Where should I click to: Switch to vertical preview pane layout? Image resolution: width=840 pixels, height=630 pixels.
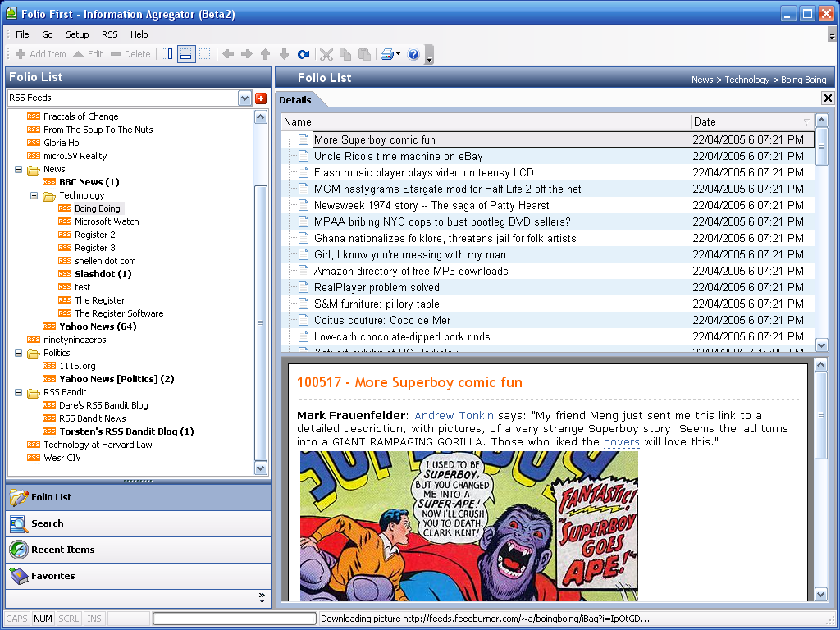pyautogui.click(x=167, y=54)
